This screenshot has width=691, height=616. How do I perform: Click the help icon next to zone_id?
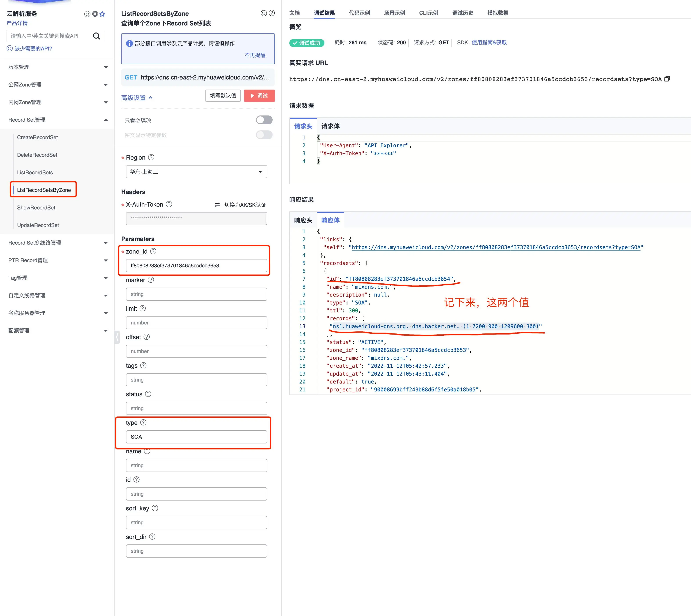pos(153,251)
